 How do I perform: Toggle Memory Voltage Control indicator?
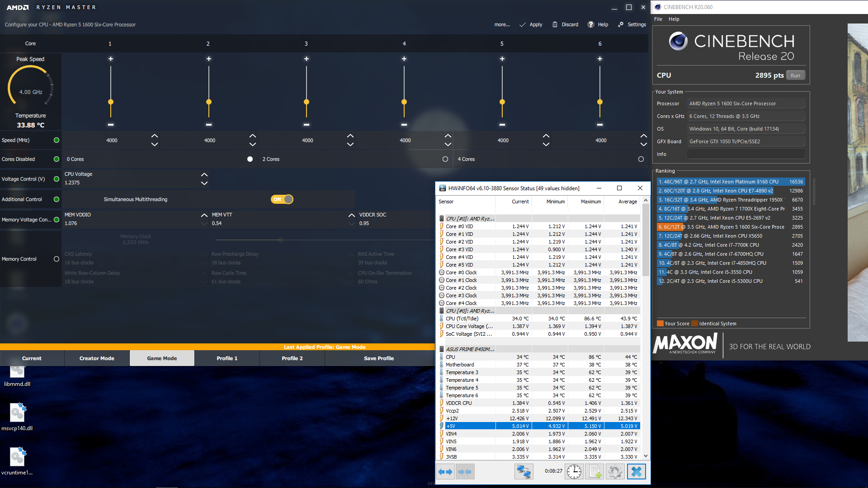(57, 220)
